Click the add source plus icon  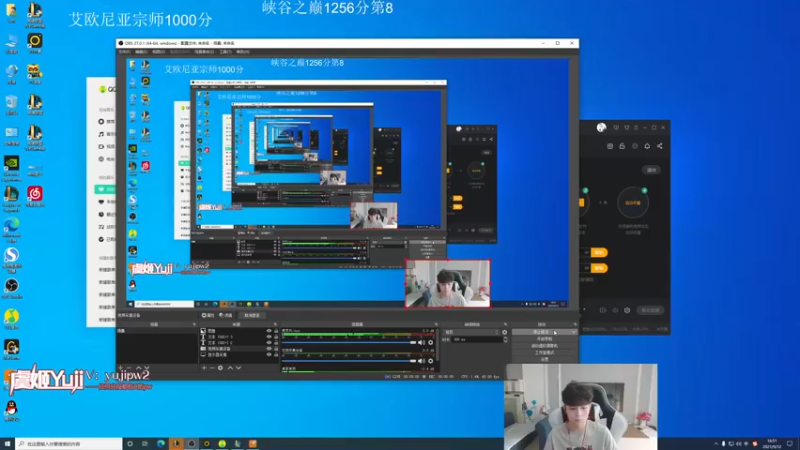click(x=204, y=368)
